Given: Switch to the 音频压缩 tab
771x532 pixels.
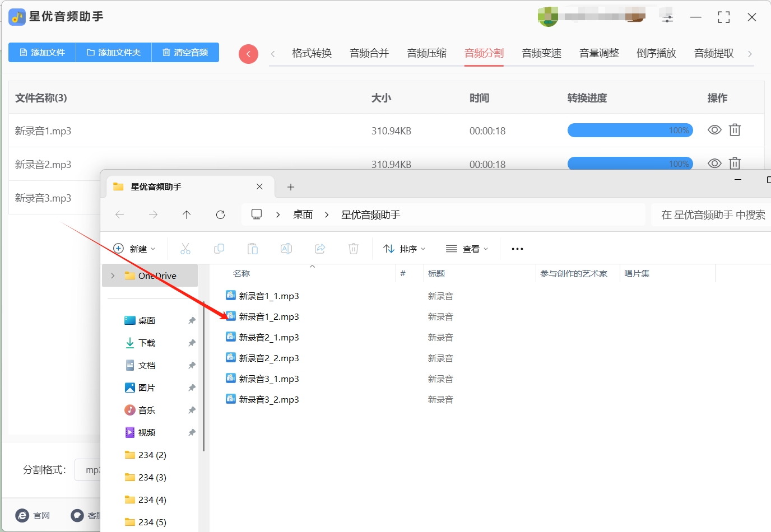Looking at the screenshot, I should point(427,53).
